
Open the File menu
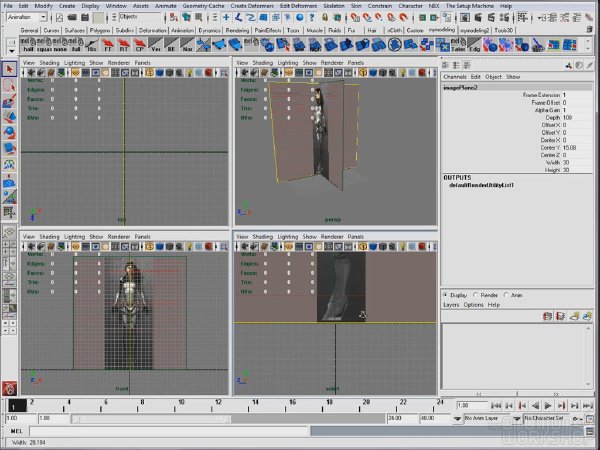click(x=8, y=6)
